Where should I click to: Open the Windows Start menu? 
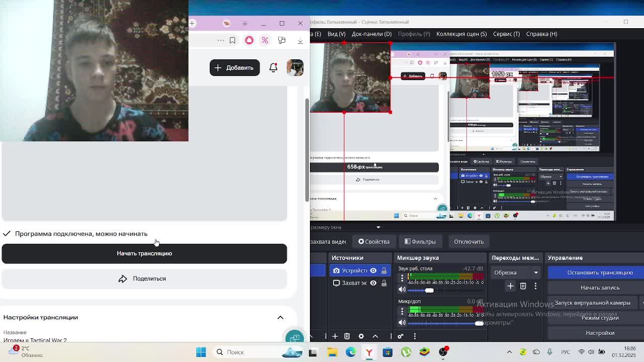click(201, 352)
